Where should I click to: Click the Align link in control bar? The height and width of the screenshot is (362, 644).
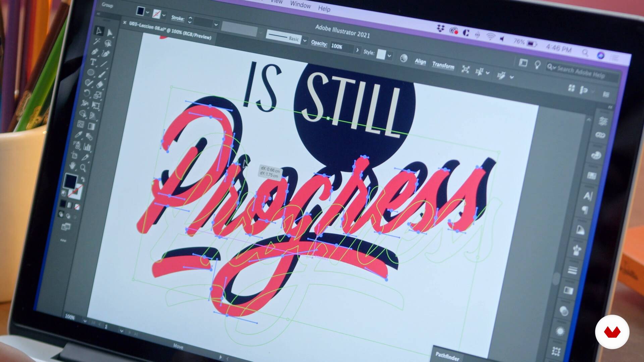[420, 61]
